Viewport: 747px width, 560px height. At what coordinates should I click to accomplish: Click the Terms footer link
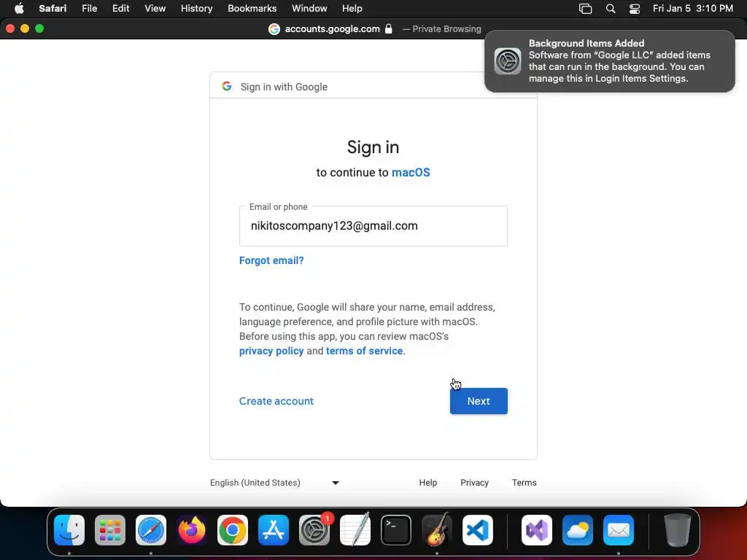pos(524,483)
